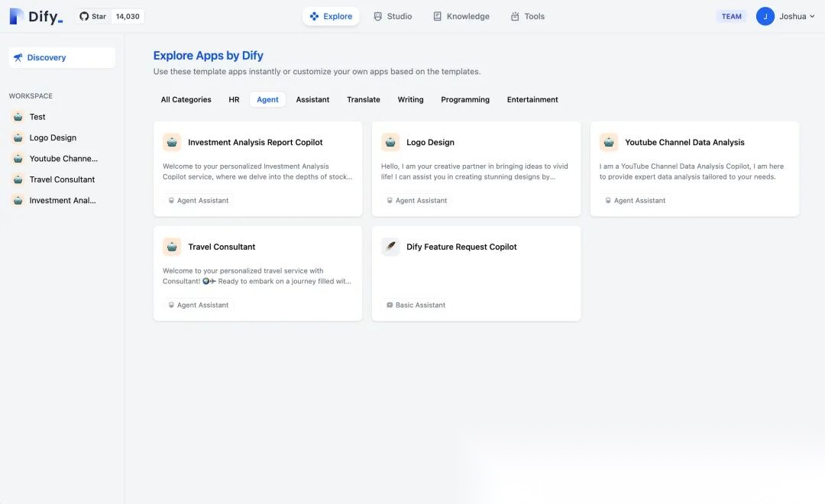Click the 14,030 star count
Screen dimensions: 825x504
(x=128, y=16)
